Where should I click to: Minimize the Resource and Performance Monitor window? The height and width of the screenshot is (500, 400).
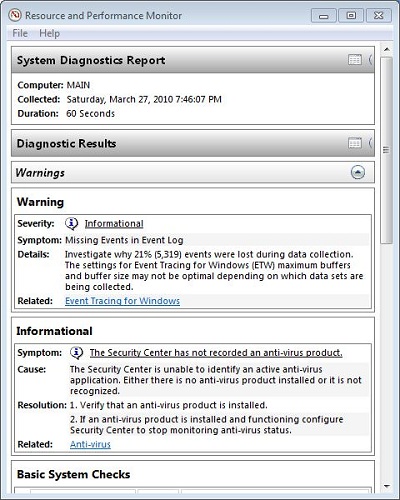point(323,16)
